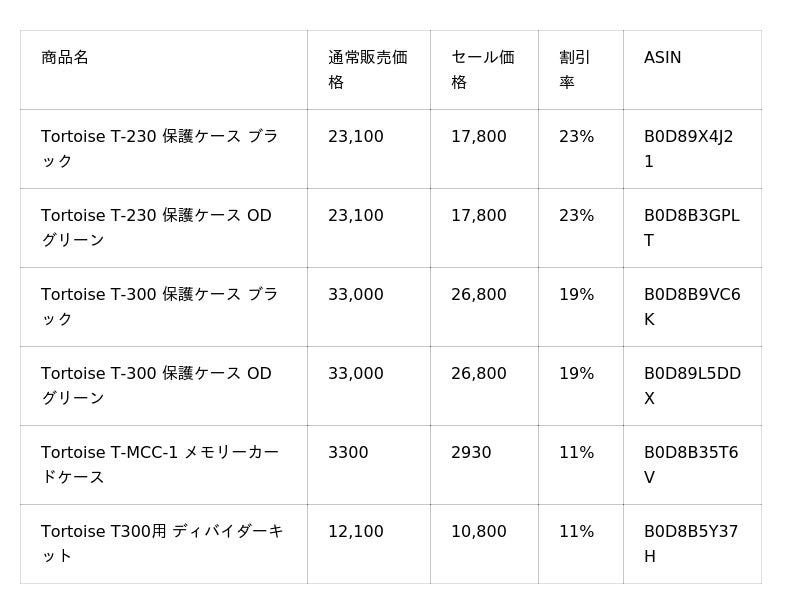
Task: Click ASIN B0D8B9VC6K cell
Action: pos(692,307)
